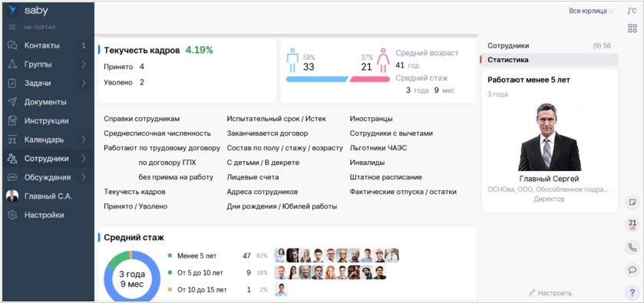Image resolution: width=644 pixels, height=303 pixels.
Task: Click the Saby logo icon
Action: (13, 11)
